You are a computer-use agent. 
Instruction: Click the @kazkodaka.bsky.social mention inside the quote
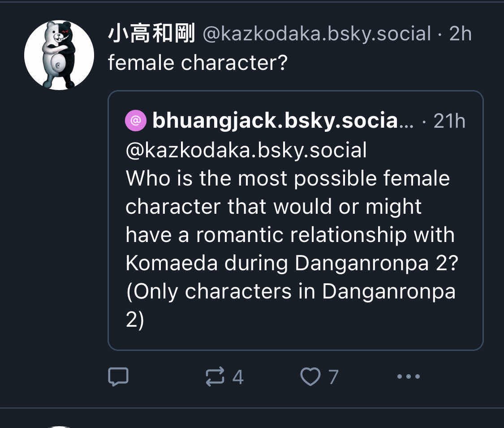[x=246, y=150]
